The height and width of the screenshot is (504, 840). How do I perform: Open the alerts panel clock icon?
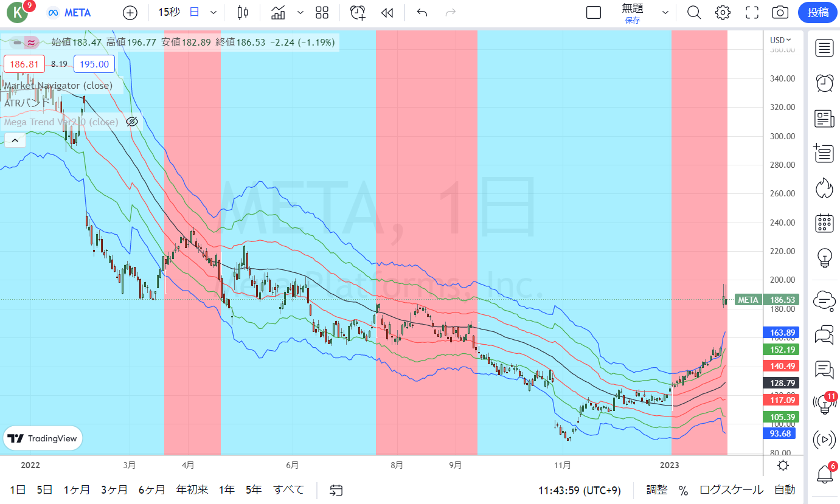(x=824, y=83)
